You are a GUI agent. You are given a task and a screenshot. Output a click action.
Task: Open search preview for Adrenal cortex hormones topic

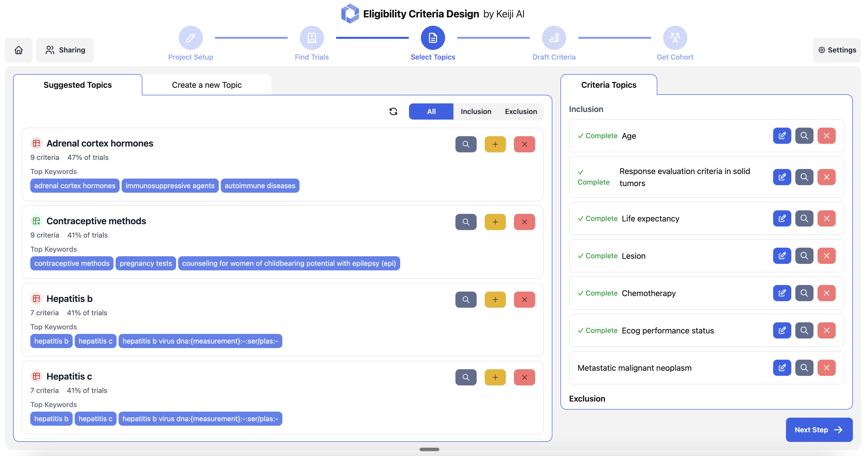(466, 144)
